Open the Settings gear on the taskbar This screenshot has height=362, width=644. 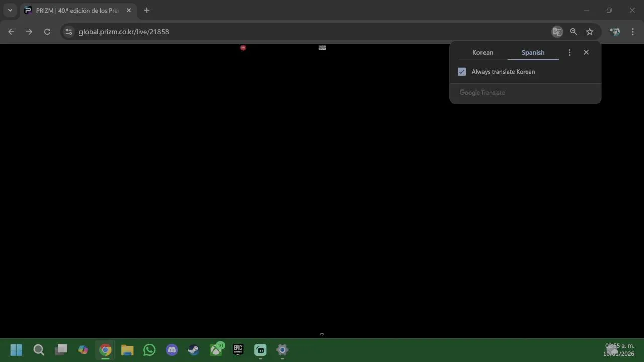(x=282, y=350)
